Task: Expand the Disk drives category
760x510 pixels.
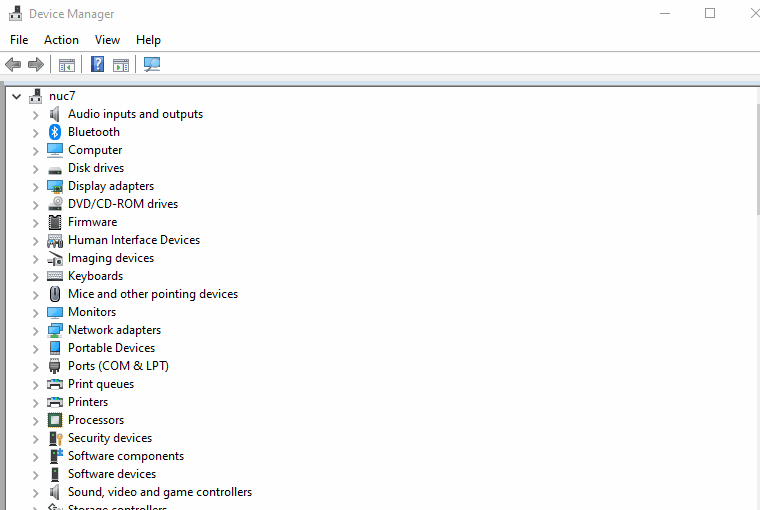Action: [x=35, y=169]
